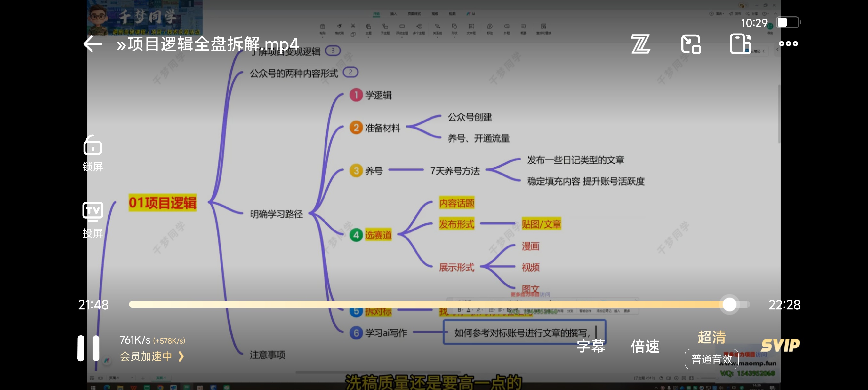
Task: Click the number 3 priority marker on 养号
Action: [356, 171]
